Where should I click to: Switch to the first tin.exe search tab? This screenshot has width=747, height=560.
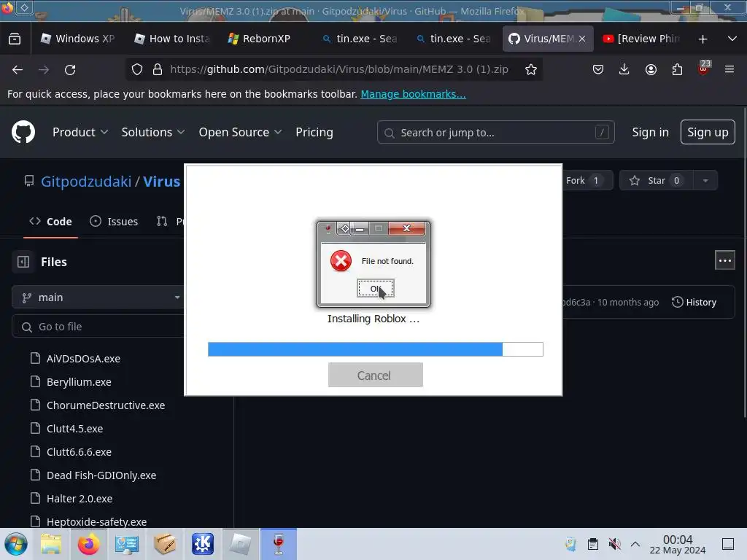[360, 39]
